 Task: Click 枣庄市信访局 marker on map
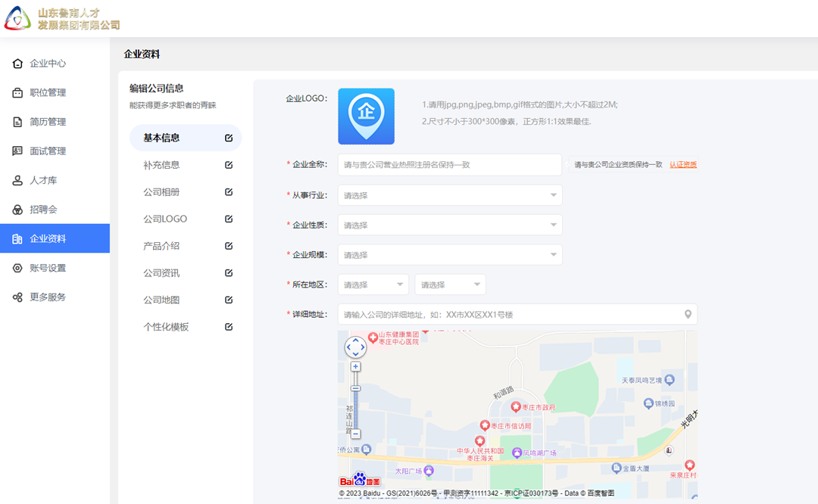484,425
